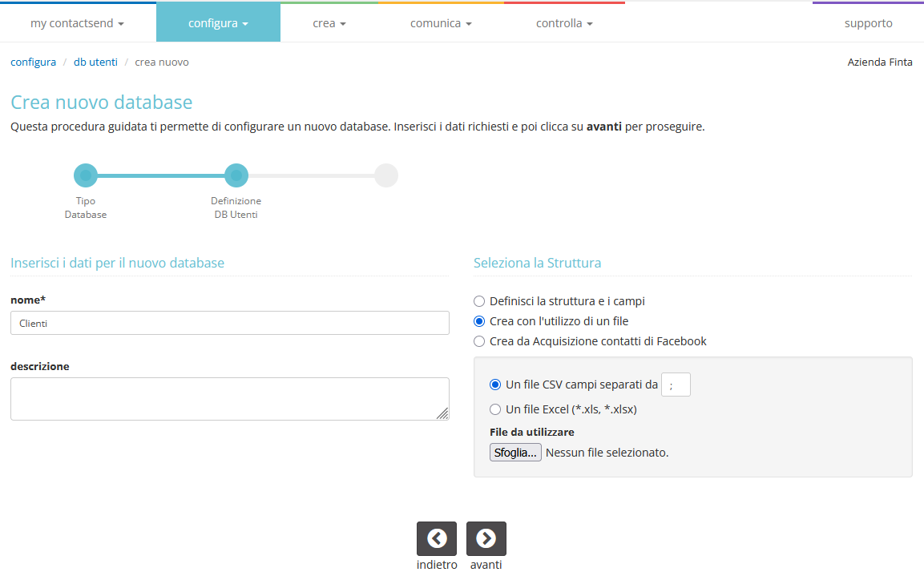Choose Crea da Acquisizione contatti di Facebook
Image resolution: width=924 pixels, height=584 pixels.
(x=479, y=342)
